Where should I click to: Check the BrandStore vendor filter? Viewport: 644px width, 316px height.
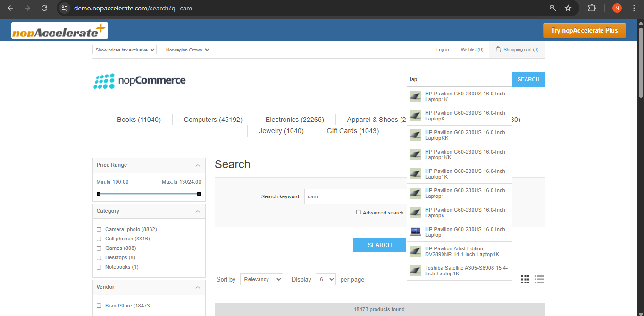pos(99,306)
